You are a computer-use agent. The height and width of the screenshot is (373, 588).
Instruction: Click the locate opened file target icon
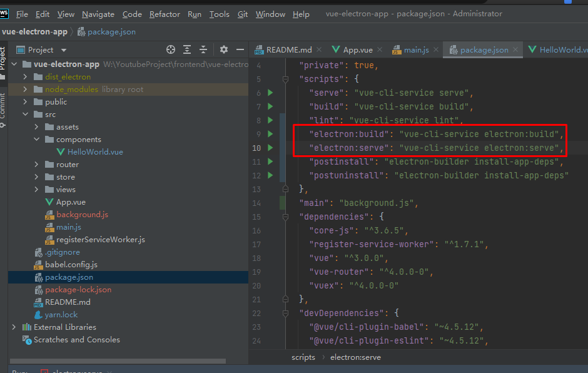coord(171,49)
